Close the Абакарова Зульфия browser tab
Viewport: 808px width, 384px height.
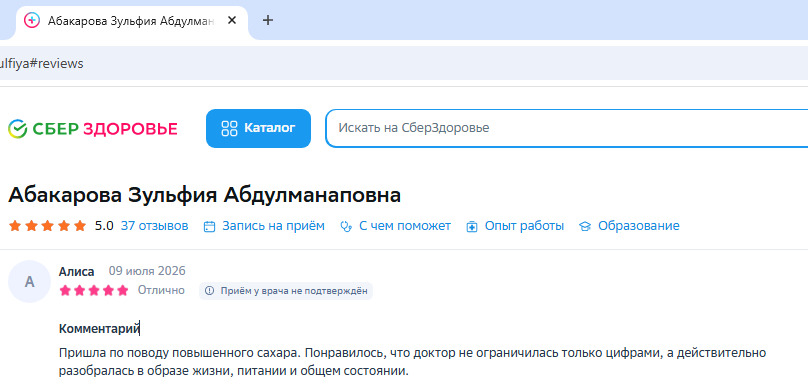[x=232, y=21]
